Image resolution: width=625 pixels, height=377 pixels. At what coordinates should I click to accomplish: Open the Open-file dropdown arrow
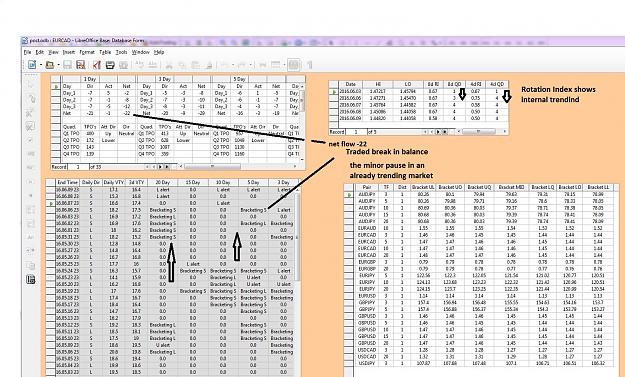tap(58, 65)
